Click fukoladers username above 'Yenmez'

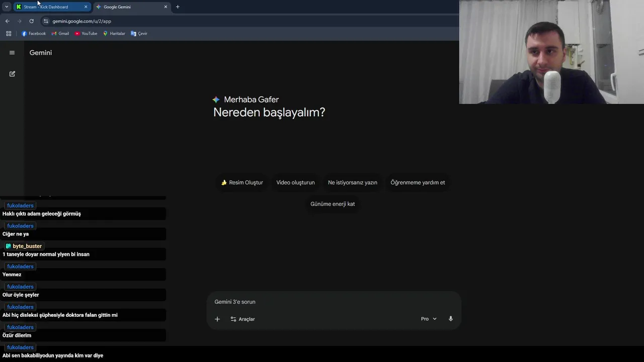click(x=20, y=266)
